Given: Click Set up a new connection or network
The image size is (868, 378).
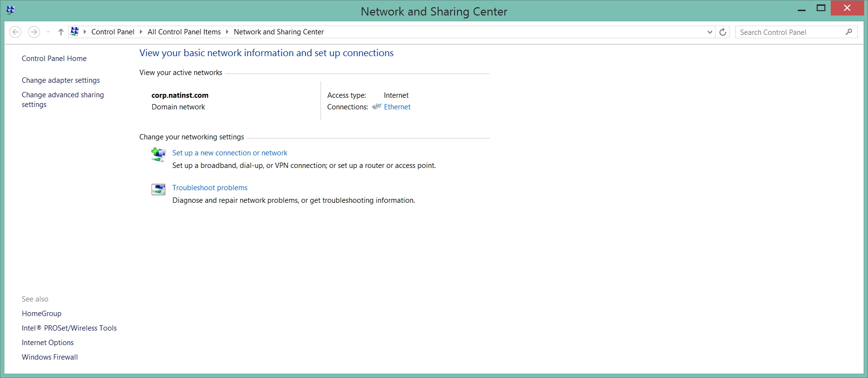Looking at the screenshot, I should (x=229, y=153).
